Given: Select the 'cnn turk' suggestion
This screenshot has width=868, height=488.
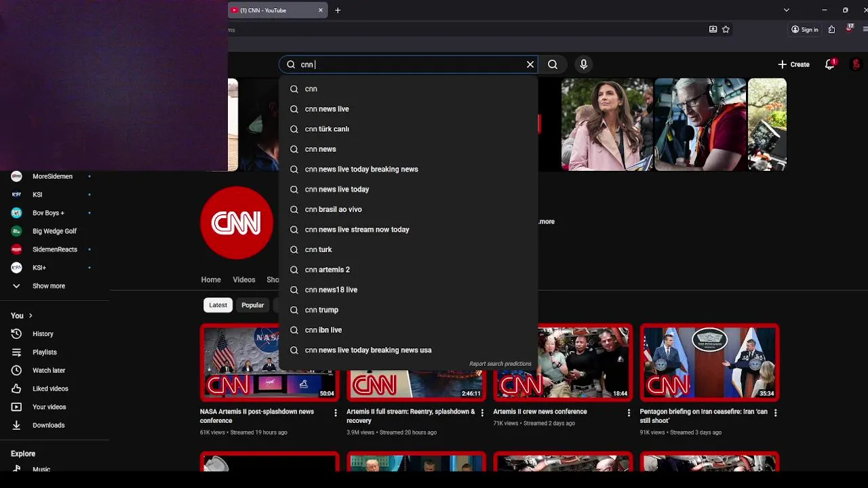Looking at the screenshot, I should pyautogui.click(x=408, y=249).
